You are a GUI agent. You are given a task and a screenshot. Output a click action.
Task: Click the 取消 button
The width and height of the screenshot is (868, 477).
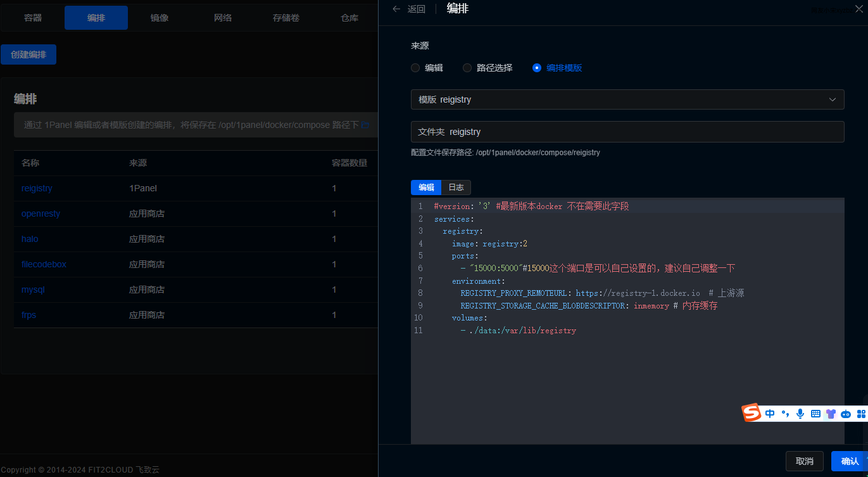click(804, 461)
